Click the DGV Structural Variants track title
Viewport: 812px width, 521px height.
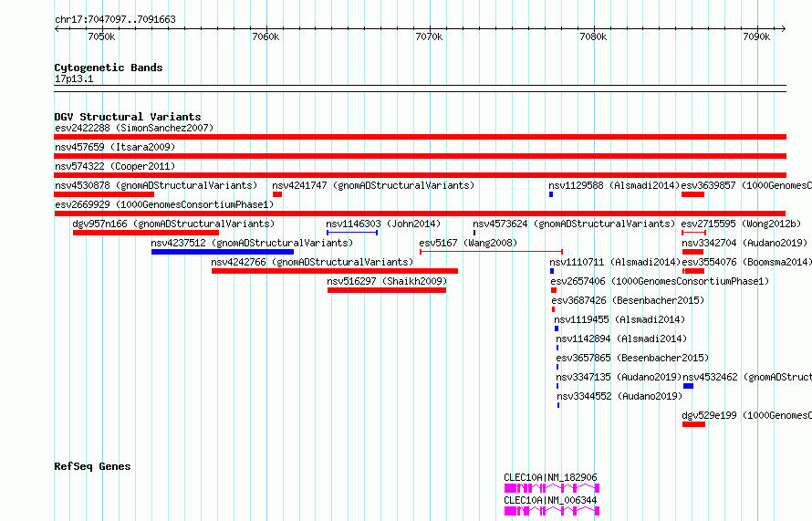click(128, 117)
